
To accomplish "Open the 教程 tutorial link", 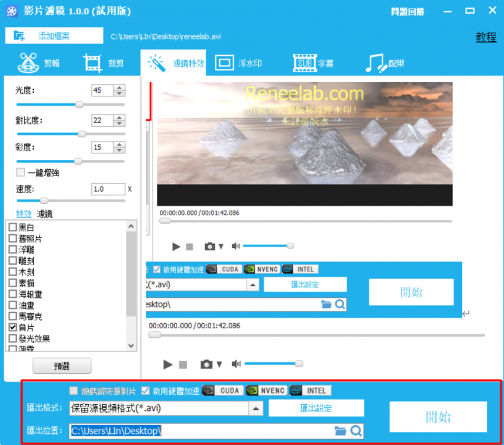I will [x=485, y=37].
